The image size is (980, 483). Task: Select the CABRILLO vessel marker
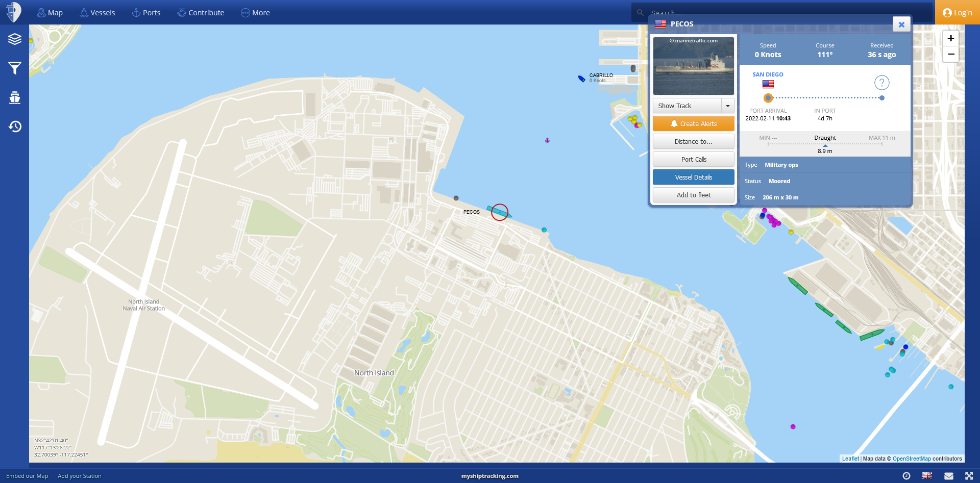pos(581,79)
